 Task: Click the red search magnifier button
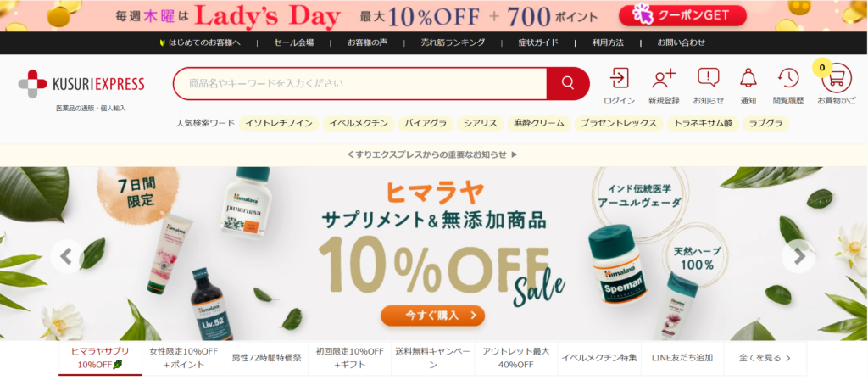[x=567, y=83]
